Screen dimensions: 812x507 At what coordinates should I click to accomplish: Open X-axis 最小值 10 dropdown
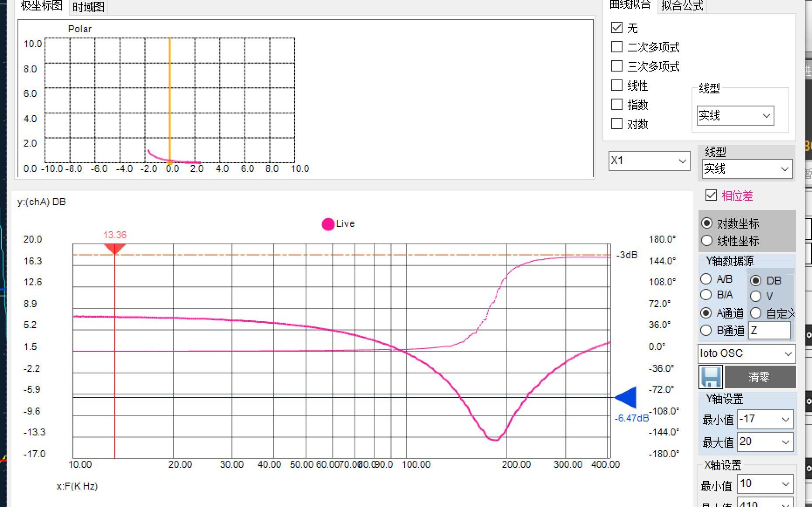tap(765, 483)
